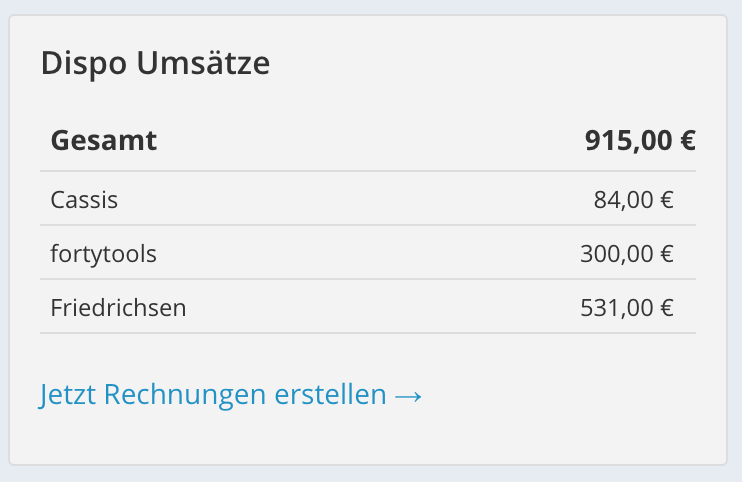The height and width of the screenshot is (482, 742).
Task: Click the Dispo Umsätze heading
Action: (x=155, y=64)
